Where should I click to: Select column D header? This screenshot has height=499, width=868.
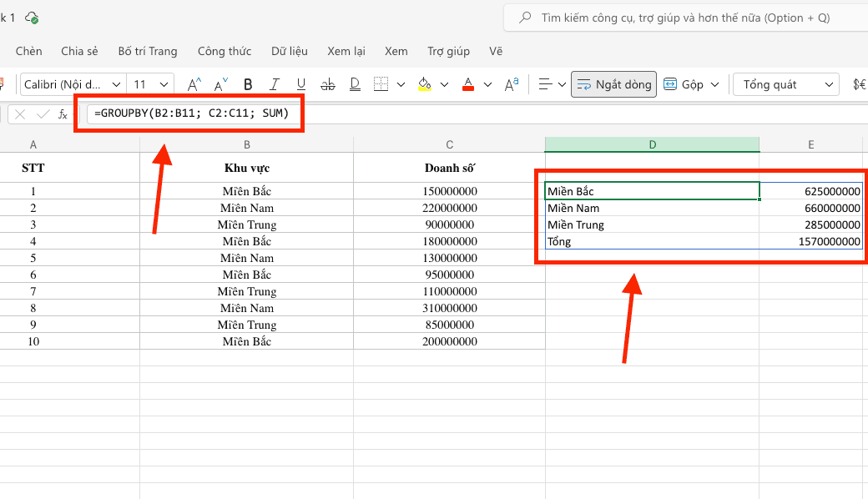coord(652,144)
